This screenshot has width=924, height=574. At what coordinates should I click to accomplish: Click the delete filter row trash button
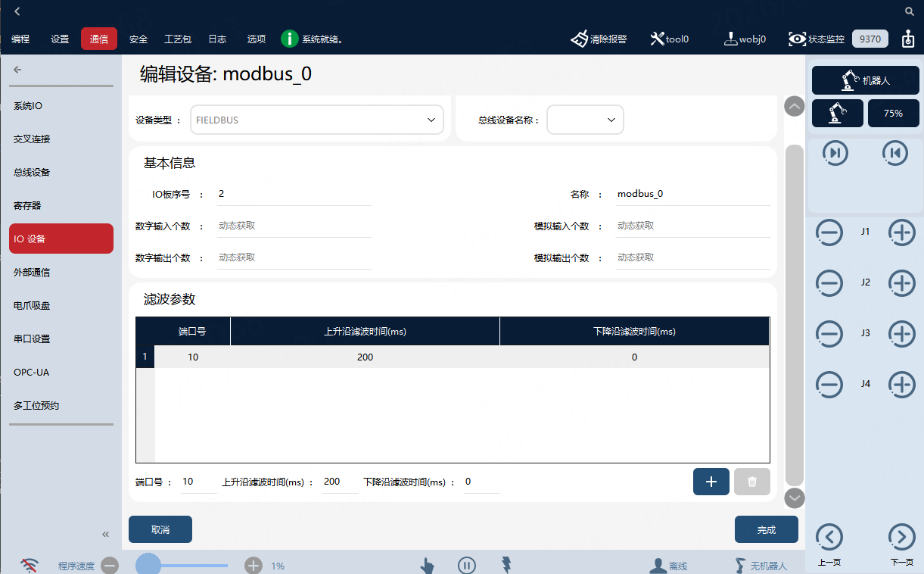[x=752, y=482]
